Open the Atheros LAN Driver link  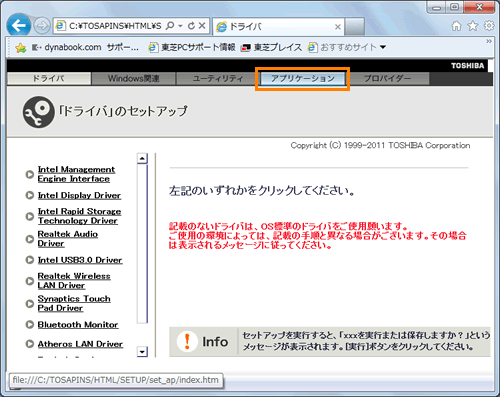coord(80,344)
